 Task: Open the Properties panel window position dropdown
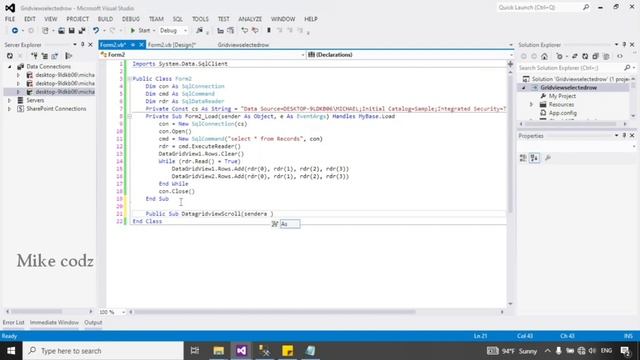coord(616,136)
